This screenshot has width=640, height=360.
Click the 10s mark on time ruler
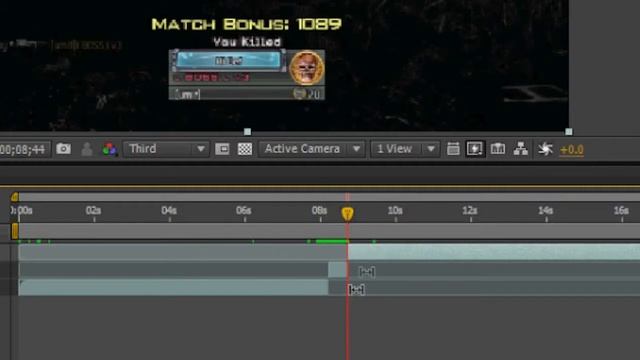pyautogui.click(x=395, y=211)
